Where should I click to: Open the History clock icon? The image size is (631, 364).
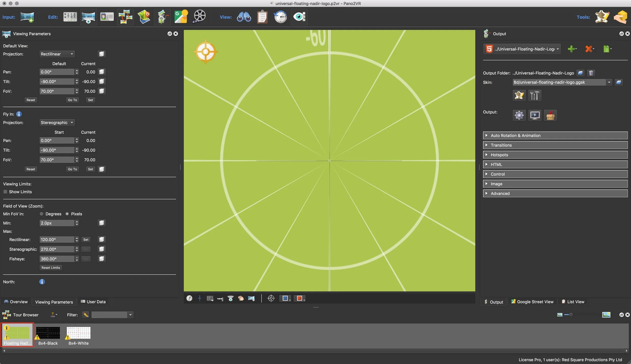(x=280, y=17)
